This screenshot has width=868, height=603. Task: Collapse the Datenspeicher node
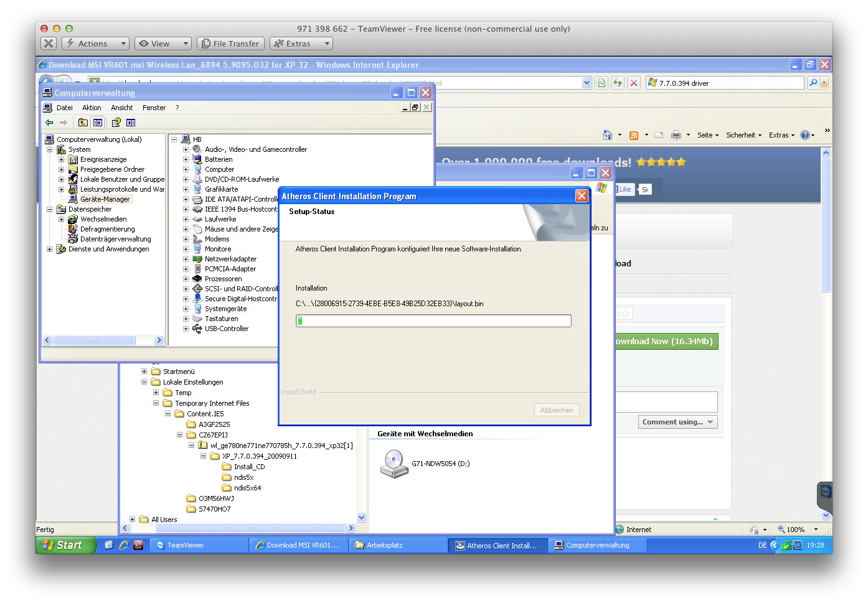pyautogui.click(x=49, y=209)
